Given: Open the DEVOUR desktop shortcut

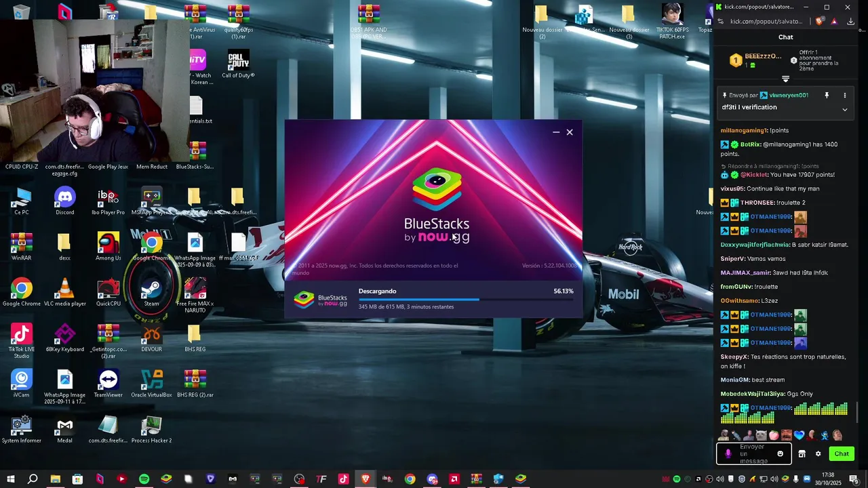Looking at the screenshot, I should 151,338.
